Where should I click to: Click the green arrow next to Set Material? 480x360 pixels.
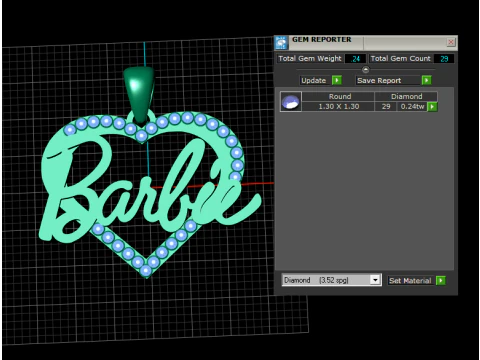pyautogui.click(x=441, y=281)
